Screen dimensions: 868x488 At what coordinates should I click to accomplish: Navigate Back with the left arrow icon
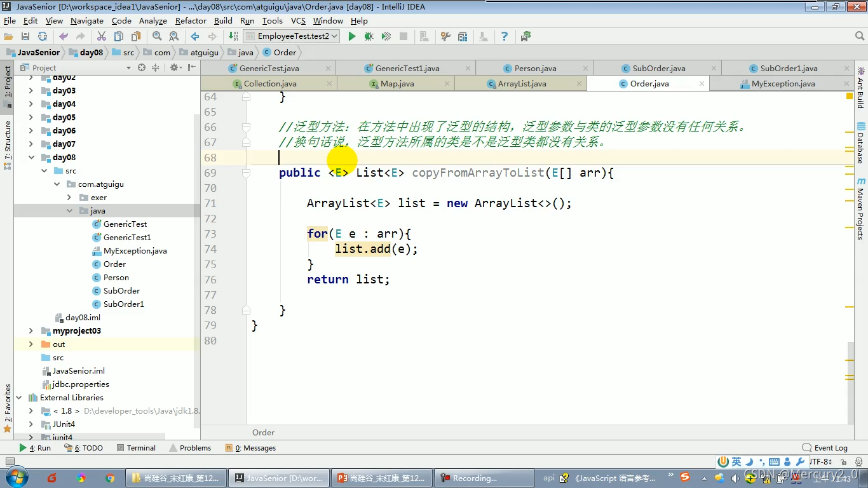[x=195, y=36]
